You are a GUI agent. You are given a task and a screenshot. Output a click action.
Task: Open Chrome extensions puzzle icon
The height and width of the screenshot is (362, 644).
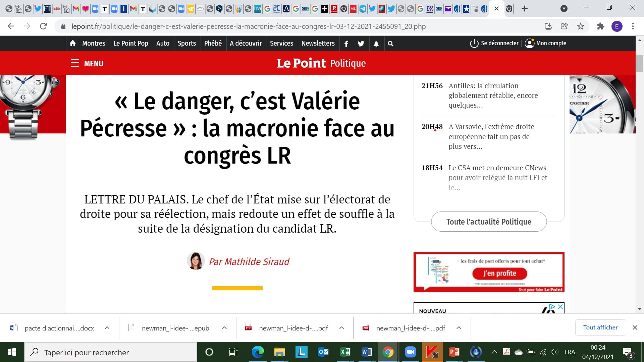pos(600,26)
